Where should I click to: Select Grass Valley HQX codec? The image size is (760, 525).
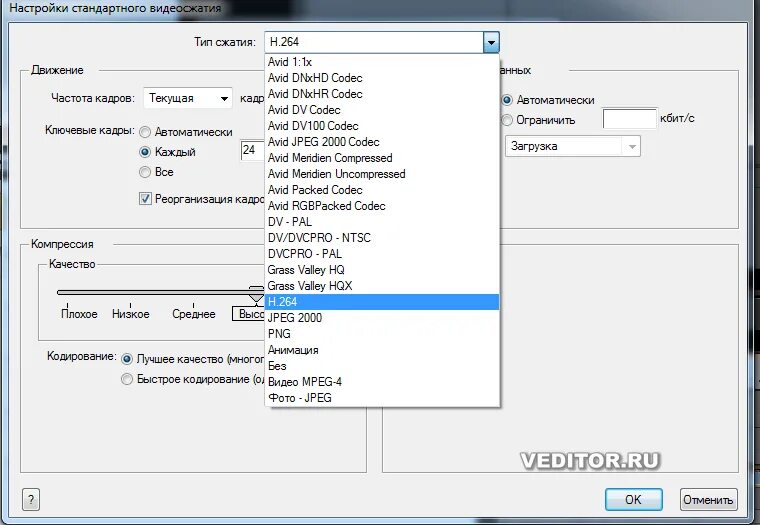click(382, 286)
